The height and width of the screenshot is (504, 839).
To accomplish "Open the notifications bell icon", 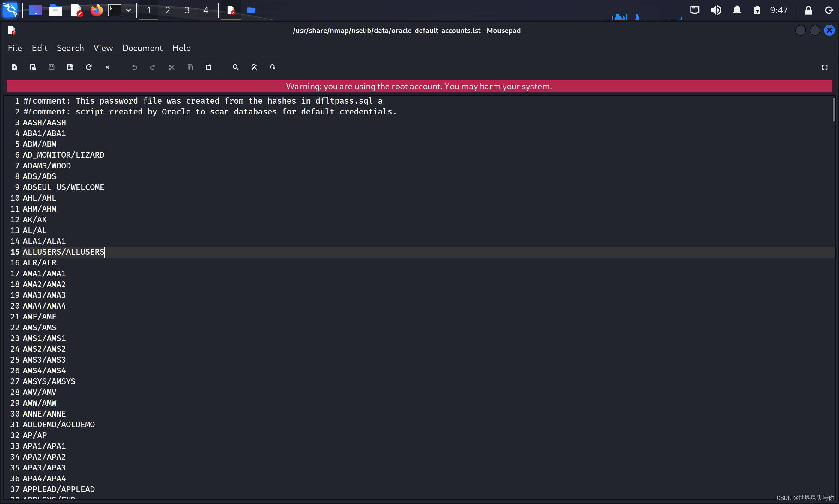I will pos(737,10).
